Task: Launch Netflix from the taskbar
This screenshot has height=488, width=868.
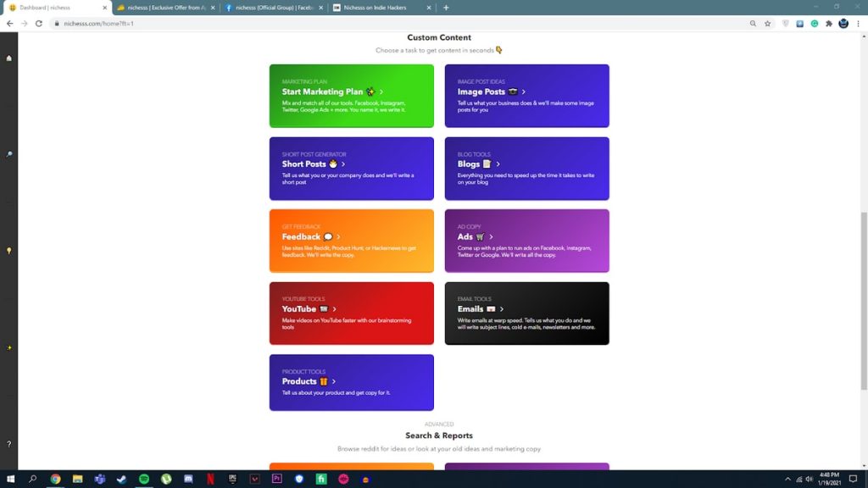Action: [x=210, y=479]
